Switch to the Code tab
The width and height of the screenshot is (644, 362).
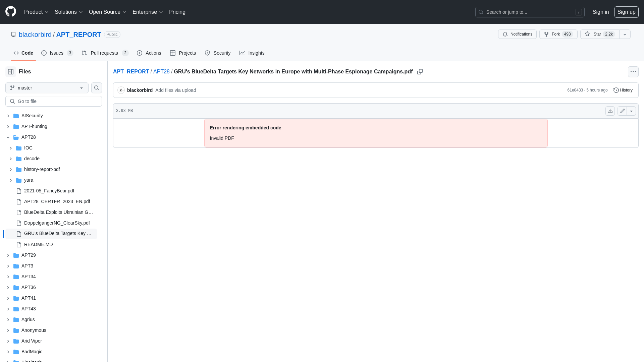tap(23, 53)
